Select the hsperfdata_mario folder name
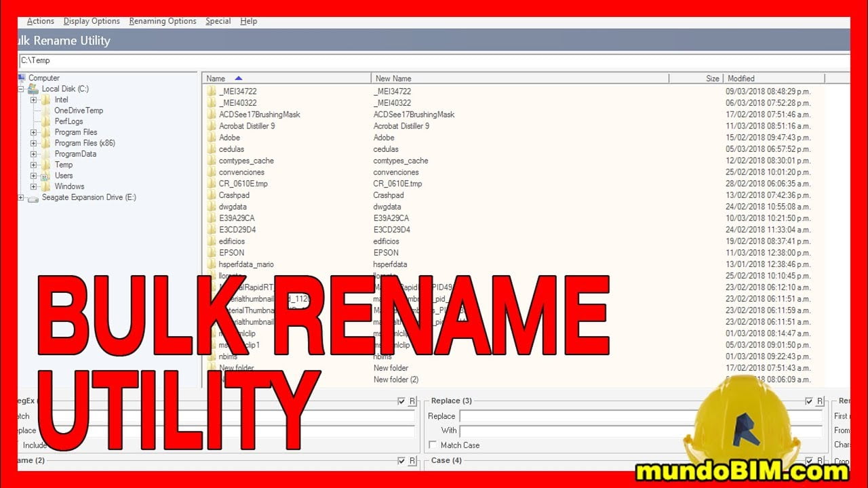Image resolution: width=868 pixels, height=488 pixels. click(246, 264)
